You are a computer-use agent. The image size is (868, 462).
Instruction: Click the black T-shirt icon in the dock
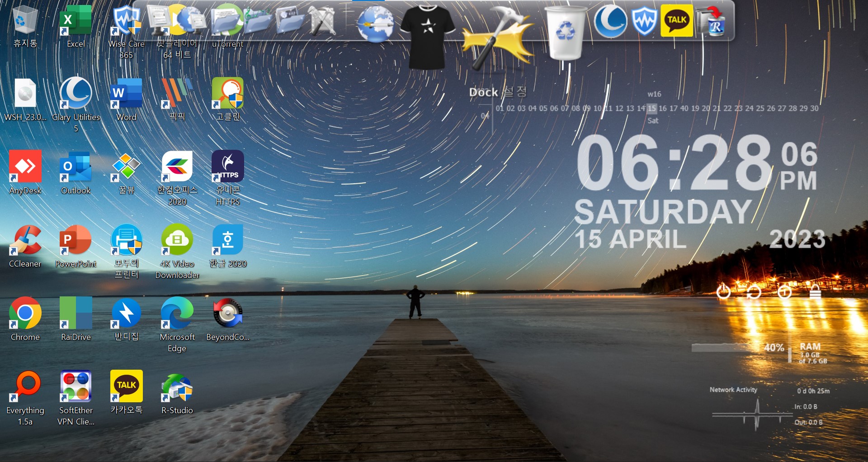coord(428,36)
